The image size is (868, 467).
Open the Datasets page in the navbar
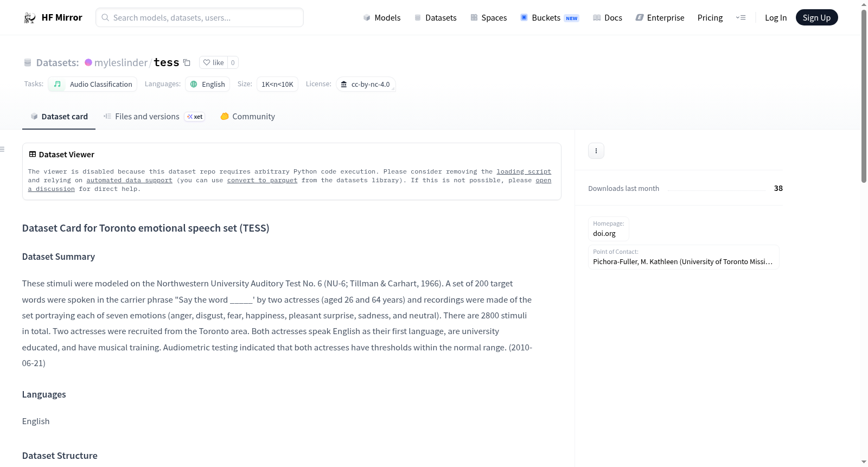pyautogui.click(x=435, y=18)
